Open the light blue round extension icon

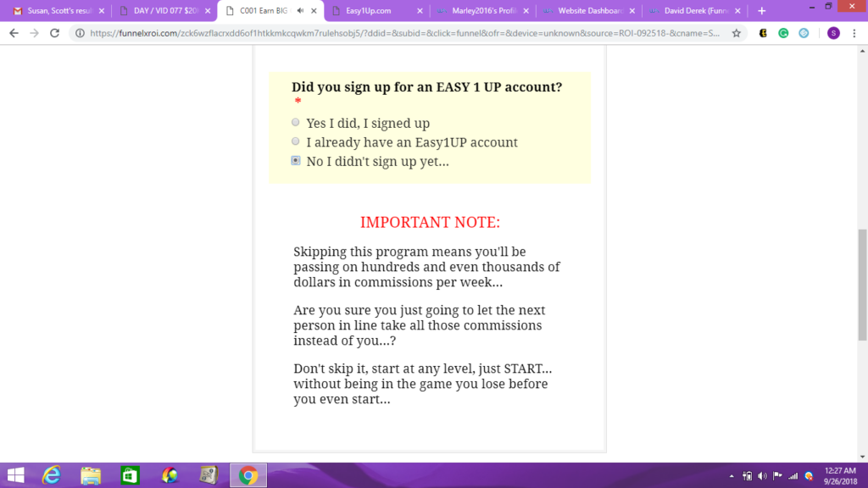pyautogui.click(x=804, y=33)
